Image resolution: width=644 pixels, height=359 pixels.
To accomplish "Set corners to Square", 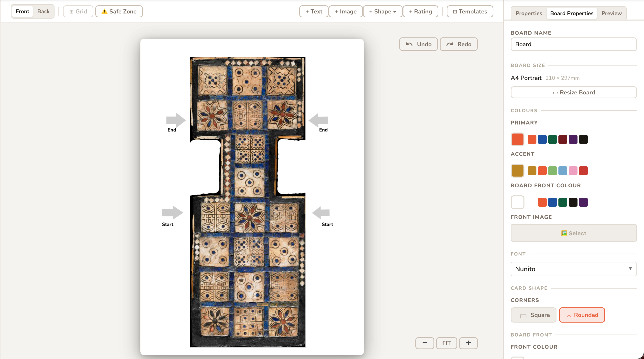I will pyautogui.click(x=533, y=315).
